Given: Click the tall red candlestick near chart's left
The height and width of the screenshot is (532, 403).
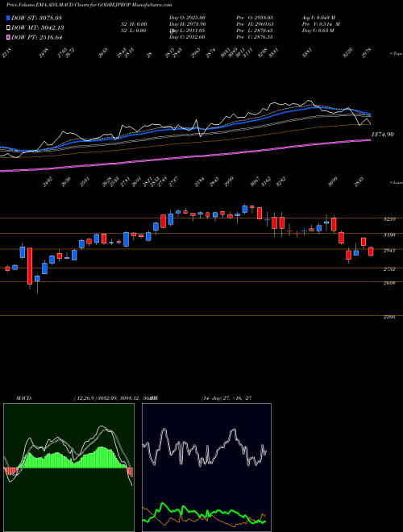Looking at the screenshot, I should point(30,266).
